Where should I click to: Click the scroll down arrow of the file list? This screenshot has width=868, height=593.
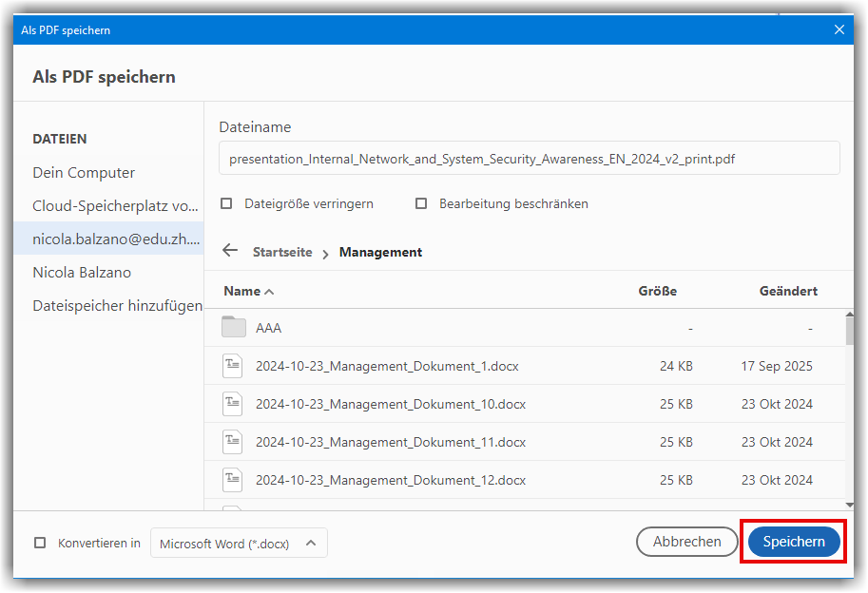click(849, 505)
